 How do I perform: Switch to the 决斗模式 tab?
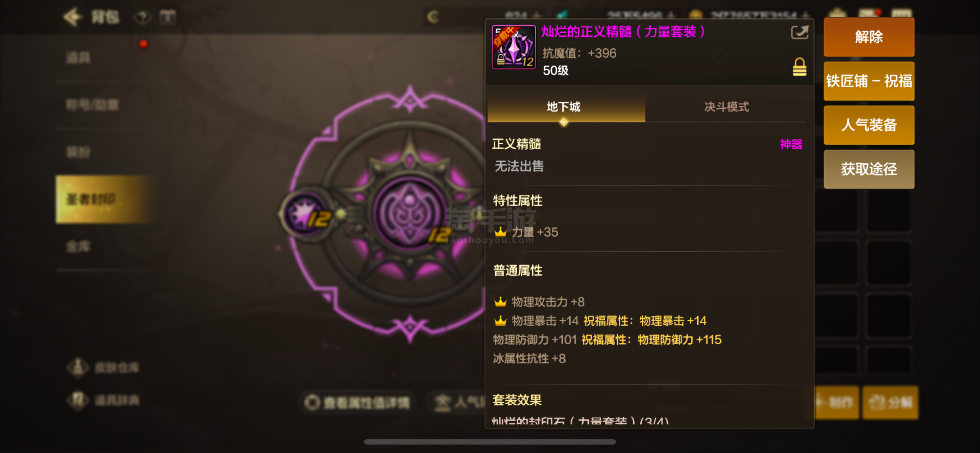point(726,107)
